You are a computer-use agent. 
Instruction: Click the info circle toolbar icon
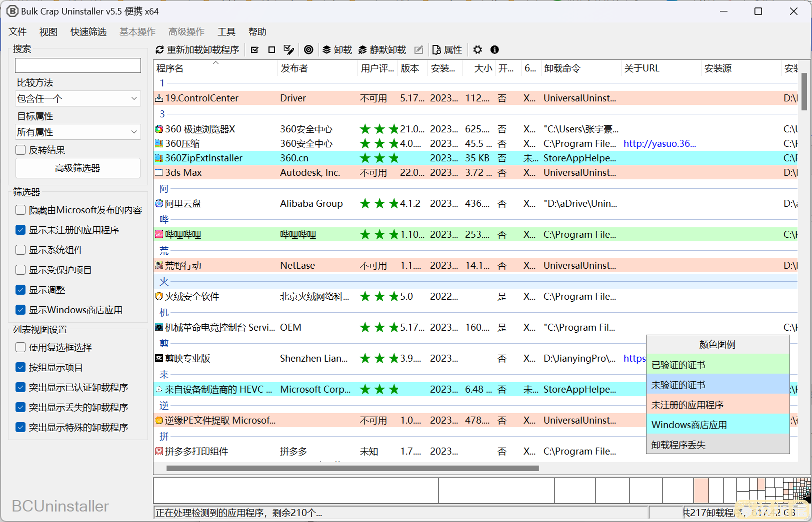(x=494, y=50)
